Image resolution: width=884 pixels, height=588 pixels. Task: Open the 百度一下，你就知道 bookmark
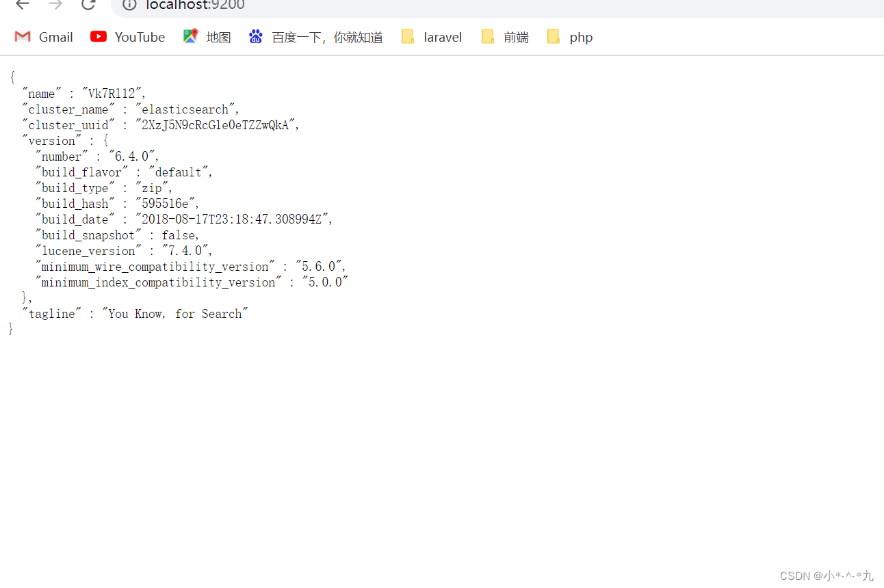[x=316, y=37]
